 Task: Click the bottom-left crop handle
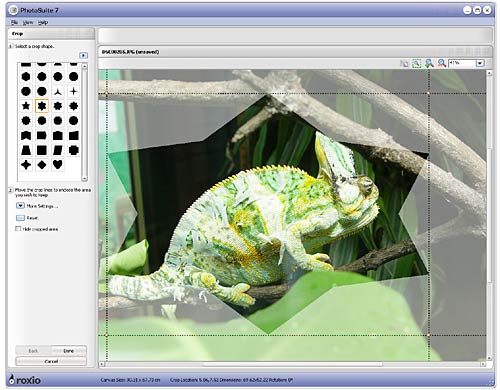click(x=107, y=335)
